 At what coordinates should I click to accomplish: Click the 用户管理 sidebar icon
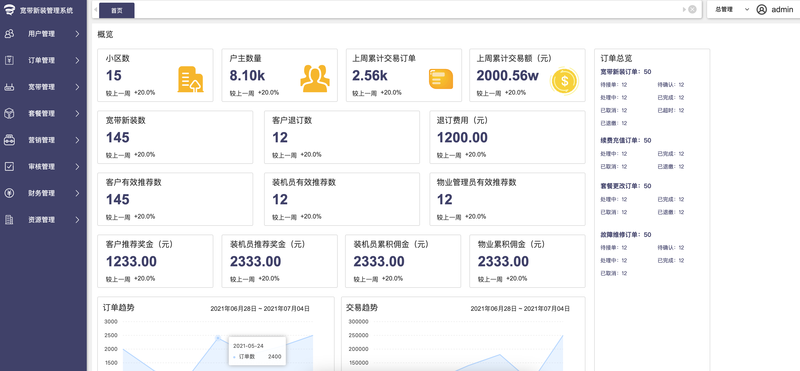tap(9, 34)
